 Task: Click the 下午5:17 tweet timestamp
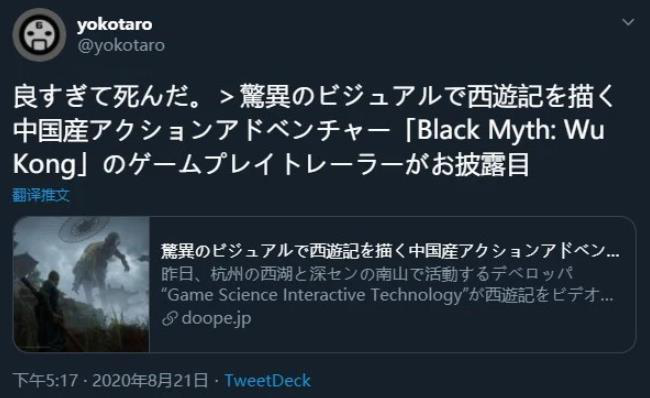point(45,381)
